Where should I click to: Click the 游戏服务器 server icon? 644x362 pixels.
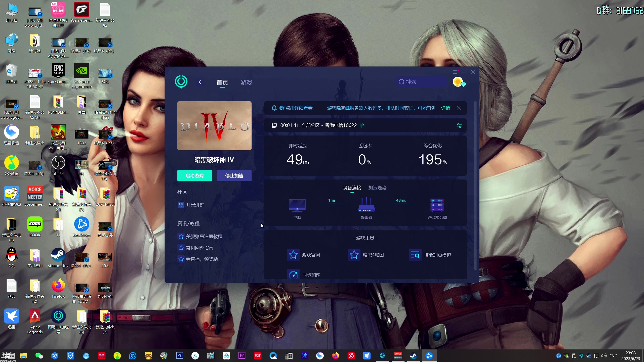[437, 206]
